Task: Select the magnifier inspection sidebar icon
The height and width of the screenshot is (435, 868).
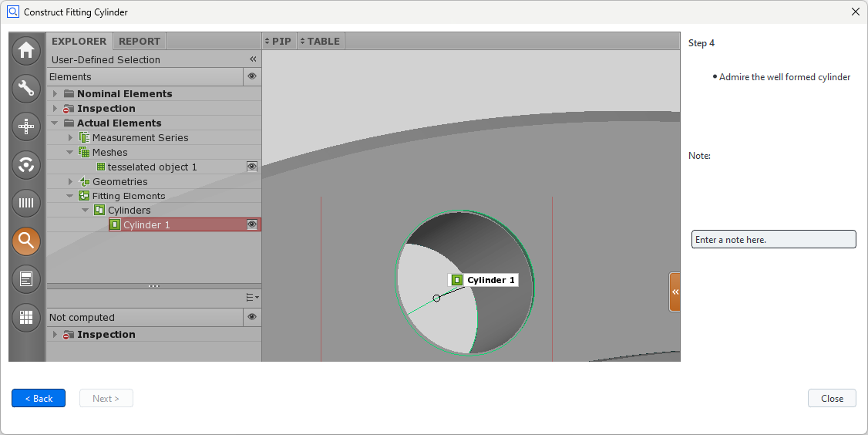Action: 26,241
